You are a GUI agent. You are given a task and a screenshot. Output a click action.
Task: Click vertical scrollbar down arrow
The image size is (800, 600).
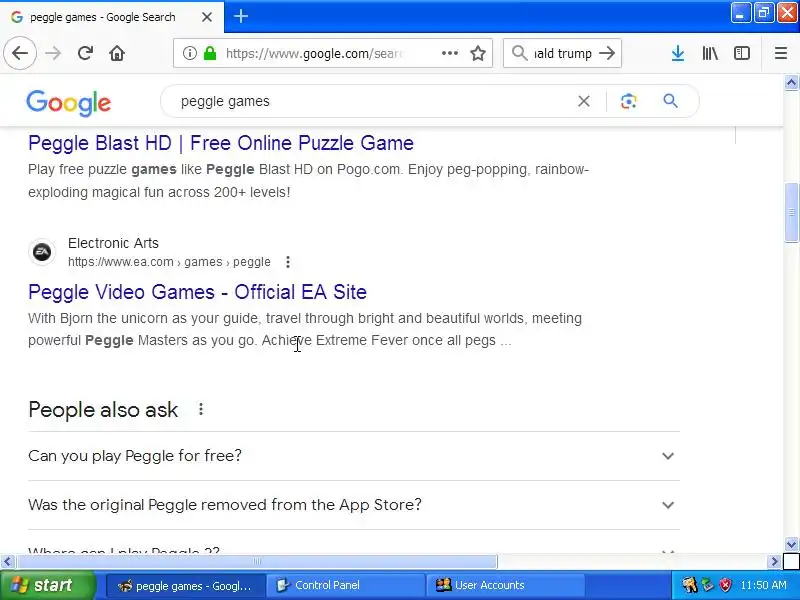coord(791,544)
